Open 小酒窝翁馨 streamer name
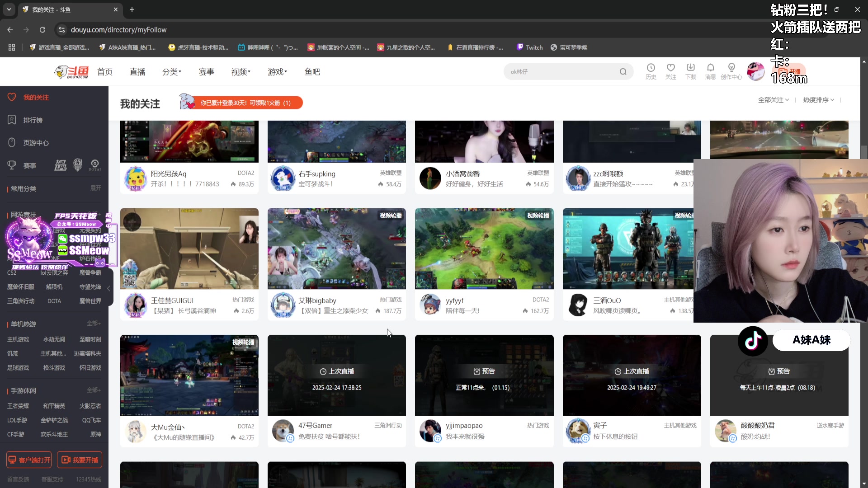 (x=463, y=174)
